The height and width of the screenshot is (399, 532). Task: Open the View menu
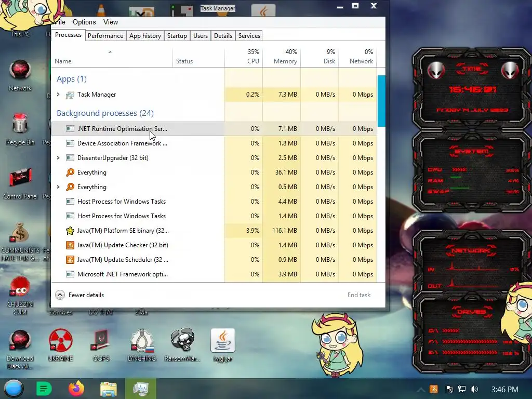[x=111, y=22]
